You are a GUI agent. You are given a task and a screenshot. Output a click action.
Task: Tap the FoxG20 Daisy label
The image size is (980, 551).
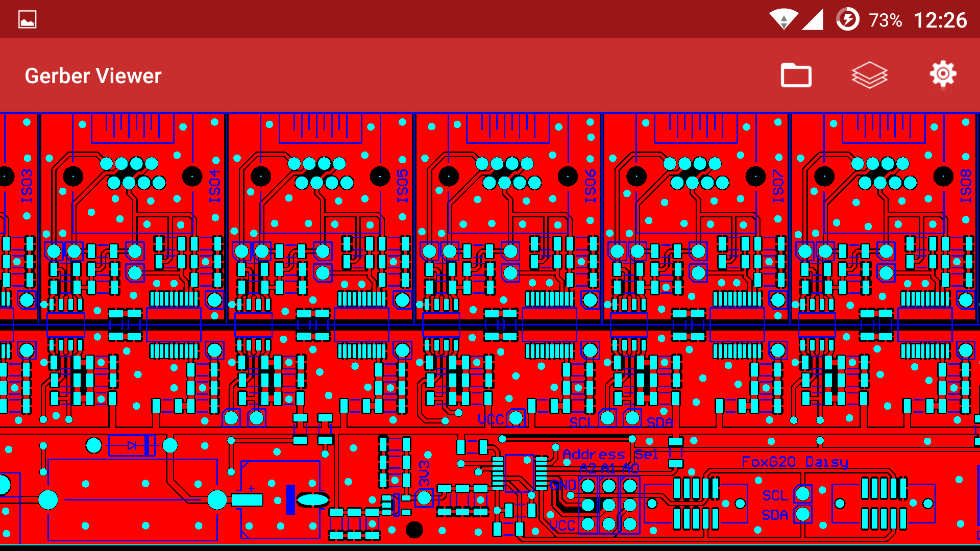tap(795, 462)
